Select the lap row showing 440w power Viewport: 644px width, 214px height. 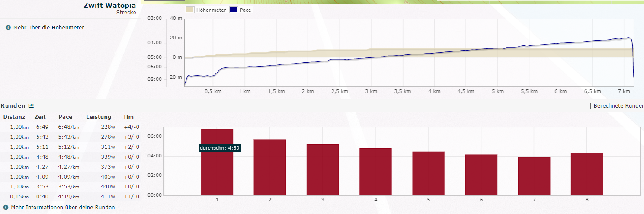[x=70, y=187]
